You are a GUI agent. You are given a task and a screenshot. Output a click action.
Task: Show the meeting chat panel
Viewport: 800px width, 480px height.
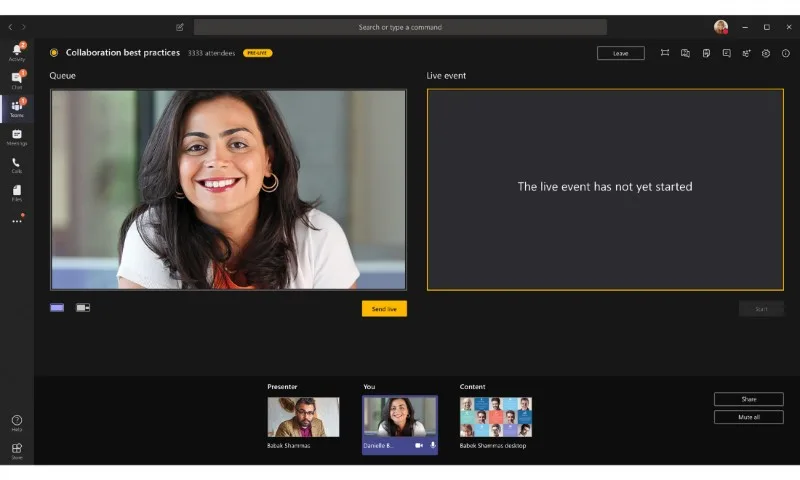tap(727, 53)
